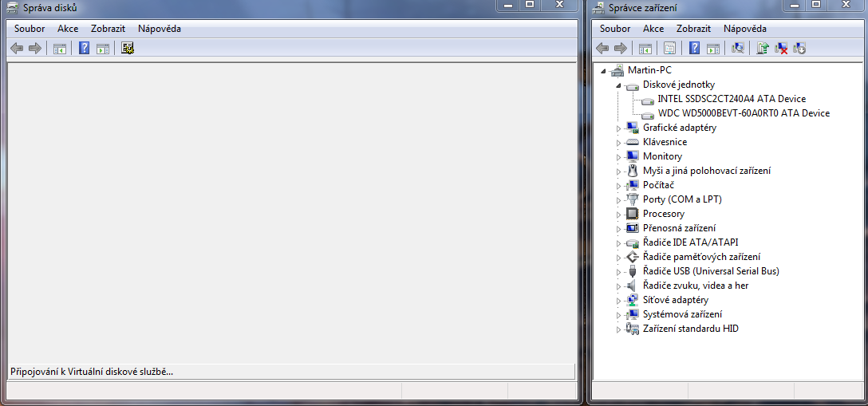This screenshot has width=868, height=406.
Task: Select the Řadiče paměťových zařízení label
Action: tap(701, 257)
